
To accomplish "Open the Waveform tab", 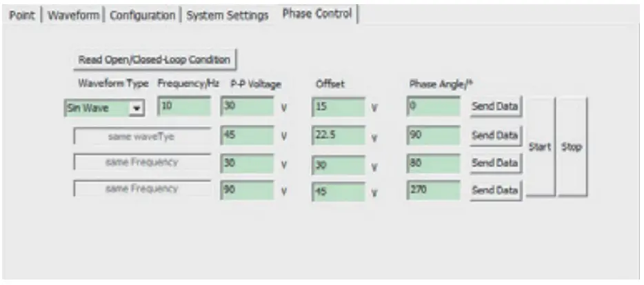I will [74, 15].
